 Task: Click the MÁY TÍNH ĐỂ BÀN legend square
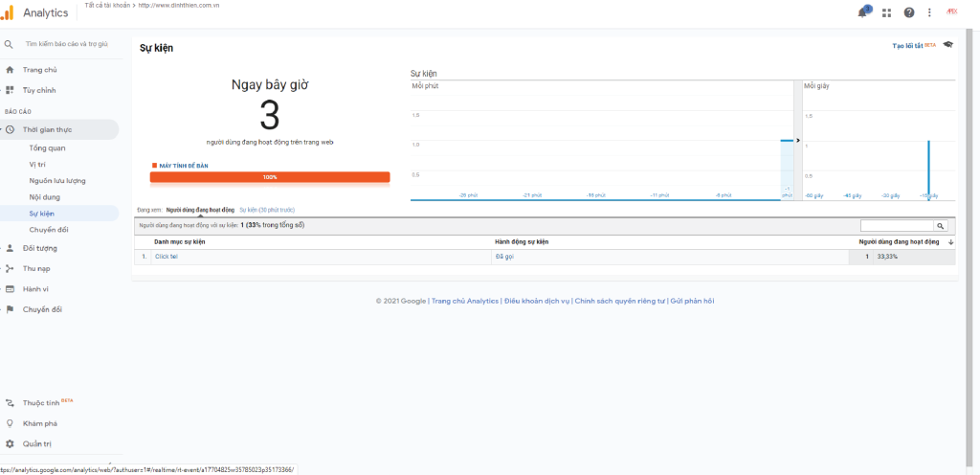pos(154,166)
